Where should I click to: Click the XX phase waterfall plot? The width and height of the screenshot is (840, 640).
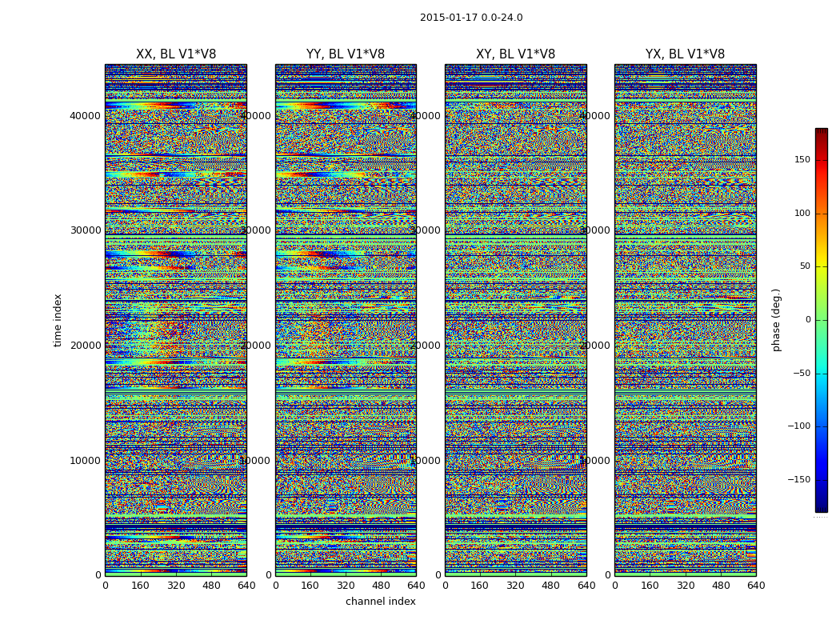(x=176, y=320)
